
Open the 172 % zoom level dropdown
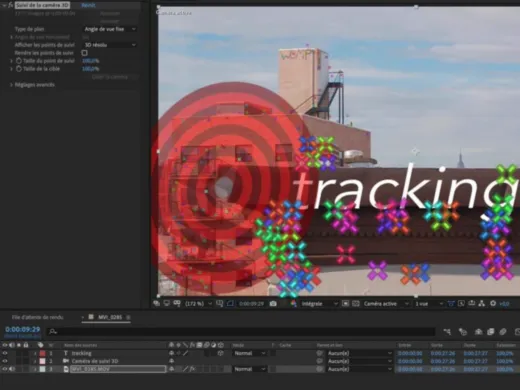[198, 304]
